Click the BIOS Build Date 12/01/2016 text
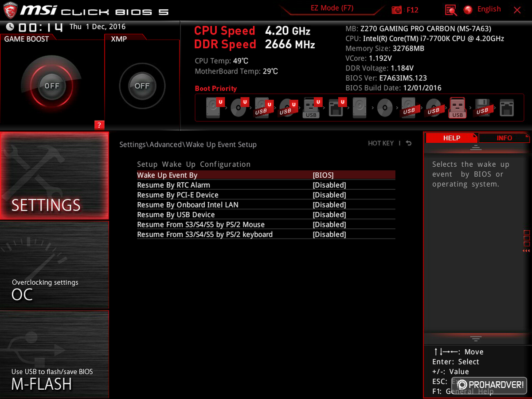 (393, 88)
